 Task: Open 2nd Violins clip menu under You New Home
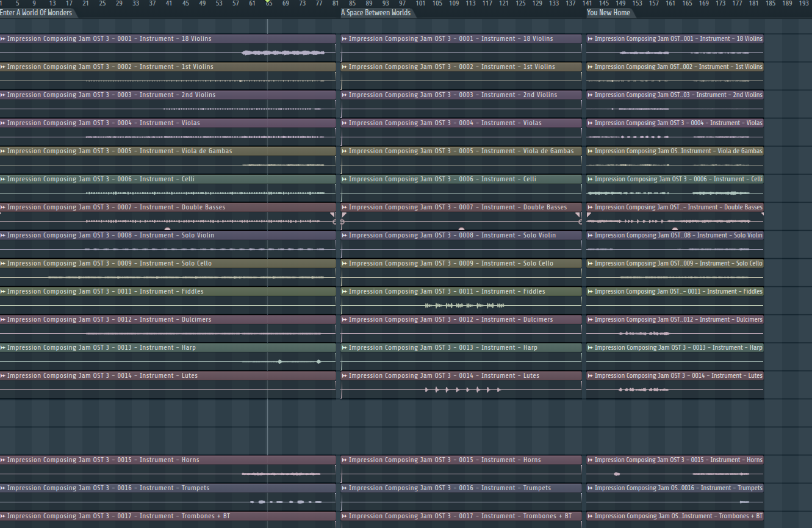click(x=591, y=95)
